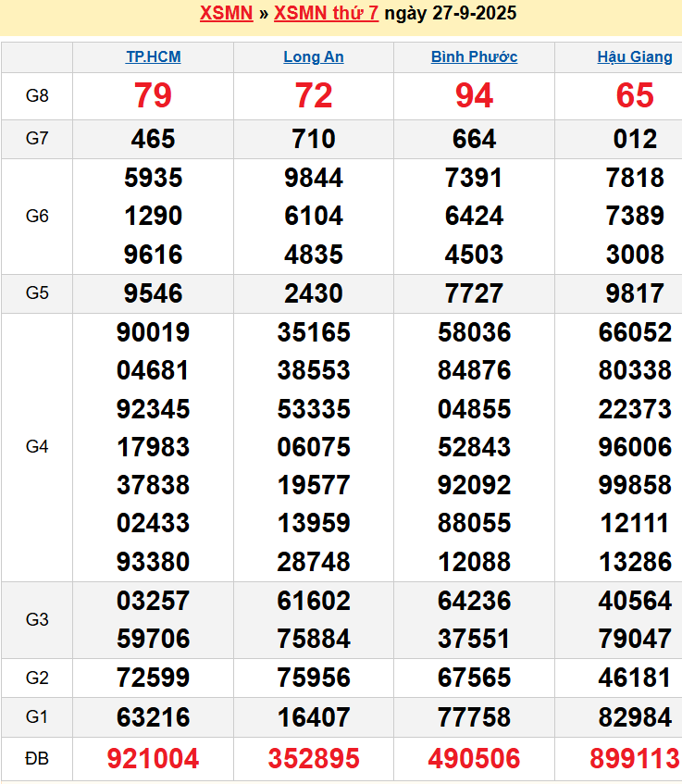Select the Bình Phước column header link

[x=474, y=56]
